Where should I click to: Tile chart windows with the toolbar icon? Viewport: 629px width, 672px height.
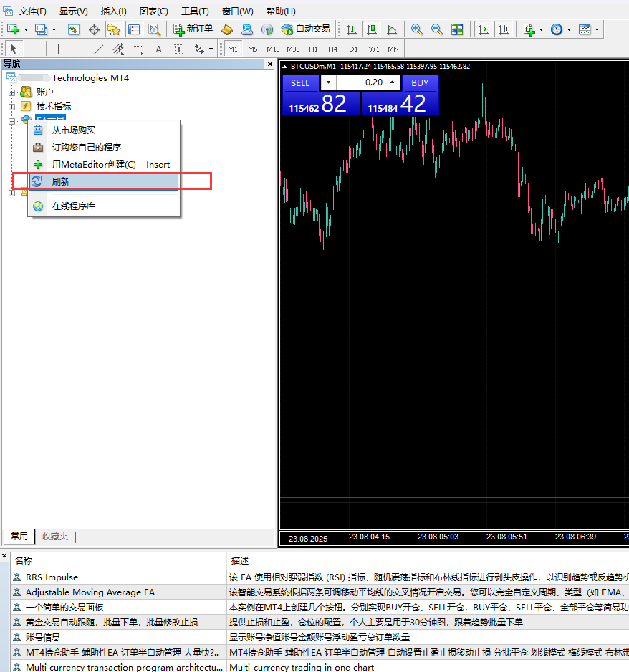(x=457, y=29)
